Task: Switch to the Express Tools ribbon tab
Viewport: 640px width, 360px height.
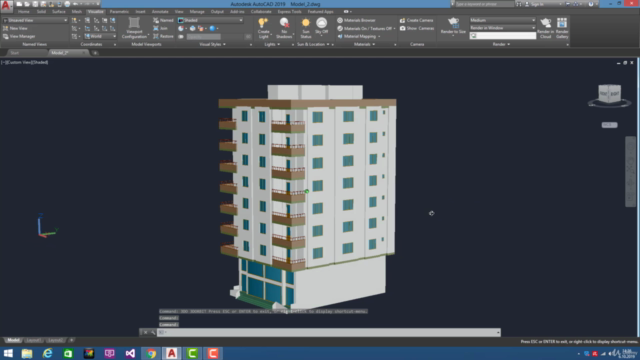Action: pyautogui.click(x=289, y=11)
